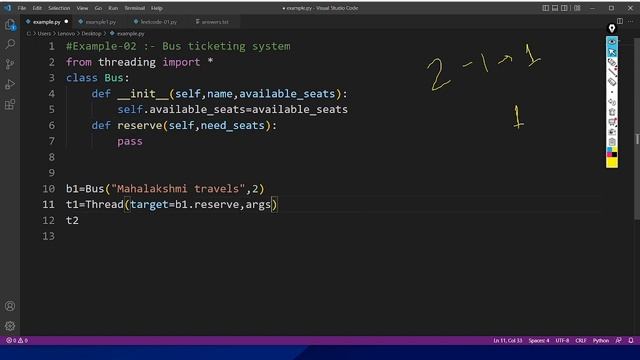Screen dimensions: 640x360
Task: Switch to the answers.txt tab
Action: 215,22
